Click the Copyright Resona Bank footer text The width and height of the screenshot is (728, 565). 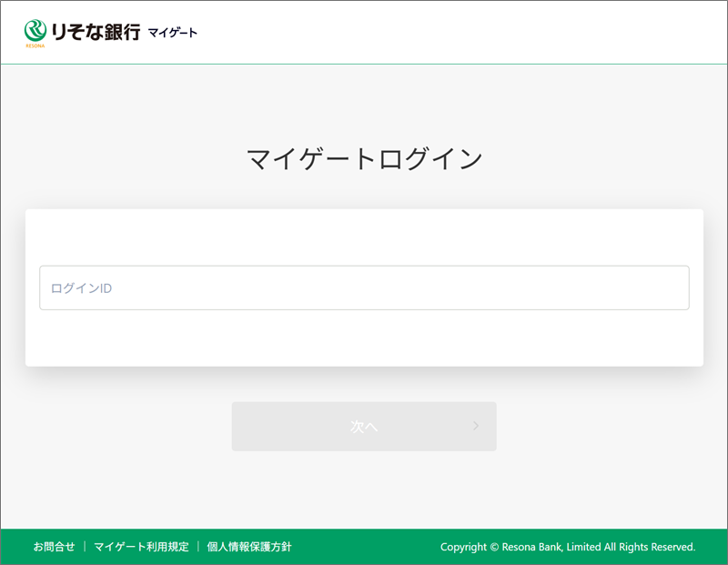click(x=568, y=547)
